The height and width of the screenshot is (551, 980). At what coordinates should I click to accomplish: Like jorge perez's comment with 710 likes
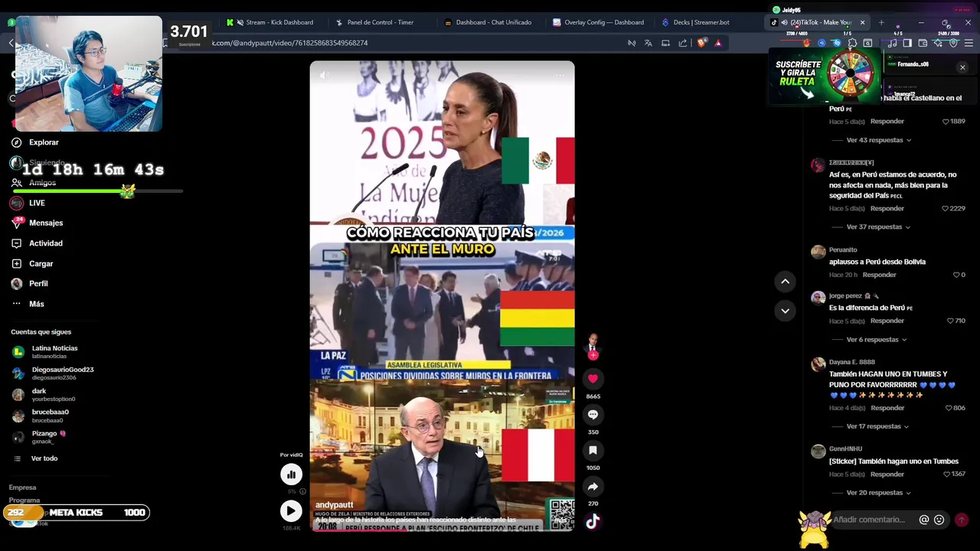[x=950, y=321]
